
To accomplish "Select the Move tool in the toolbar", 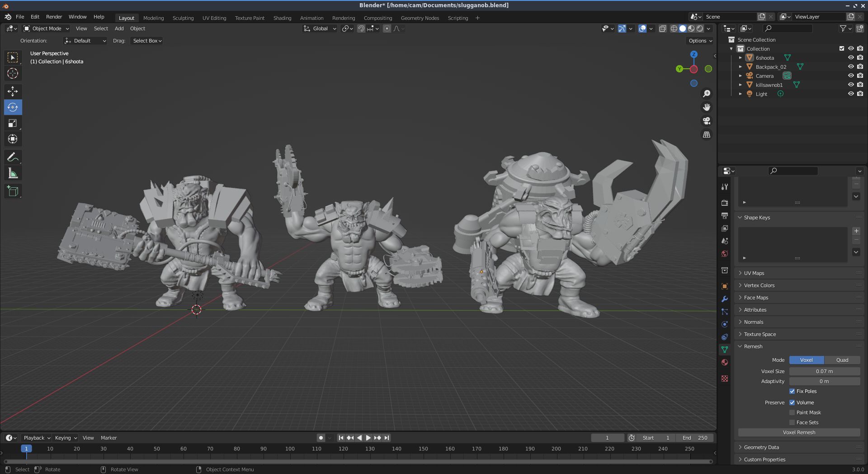I will (13, 91).
